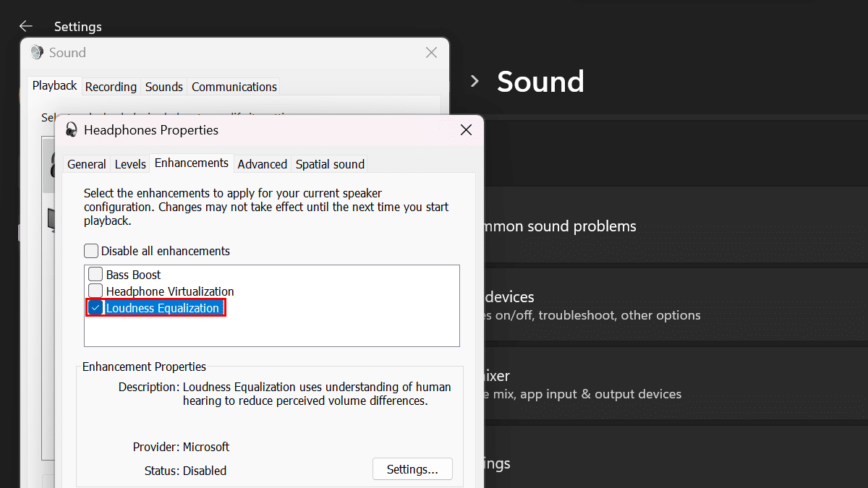Open the Communications tab
Viewport: 868px width, 488px height.
click(234, 87)
